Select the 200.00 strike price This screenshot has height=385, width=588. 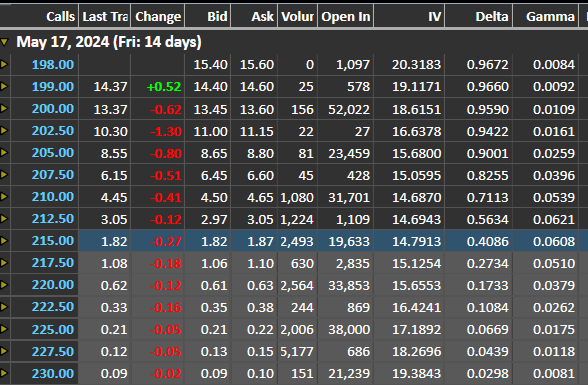pos(53,109)
